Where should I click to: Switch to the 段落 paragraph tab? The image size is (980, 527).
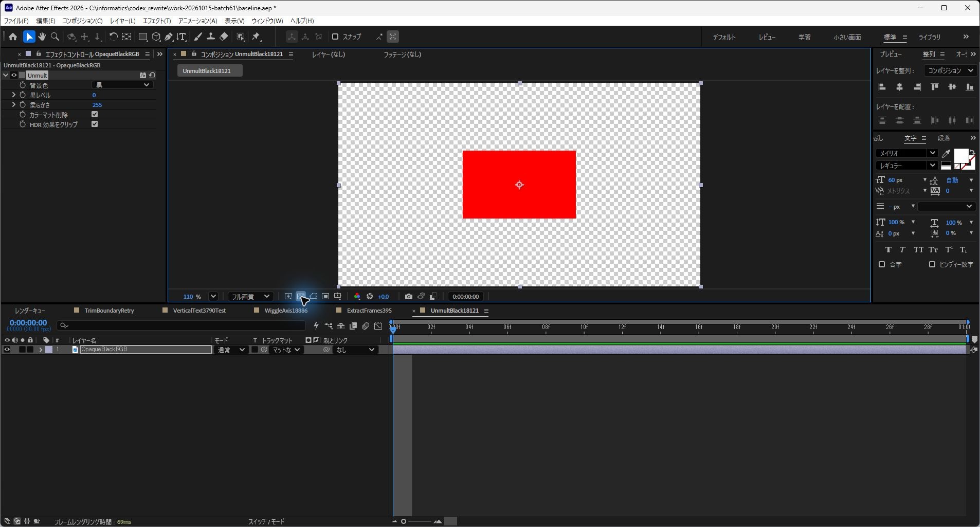tap(944, 138)
